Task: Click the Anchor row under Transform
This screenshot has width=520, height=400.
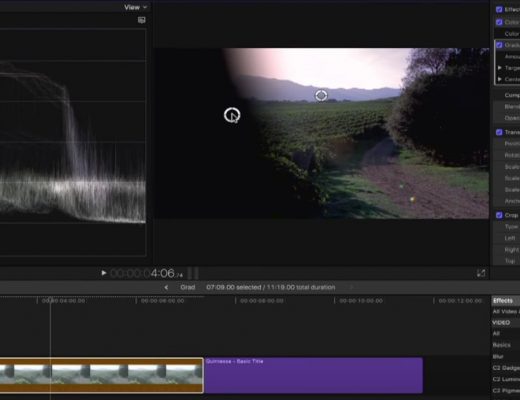Action: tap(507, 201)
